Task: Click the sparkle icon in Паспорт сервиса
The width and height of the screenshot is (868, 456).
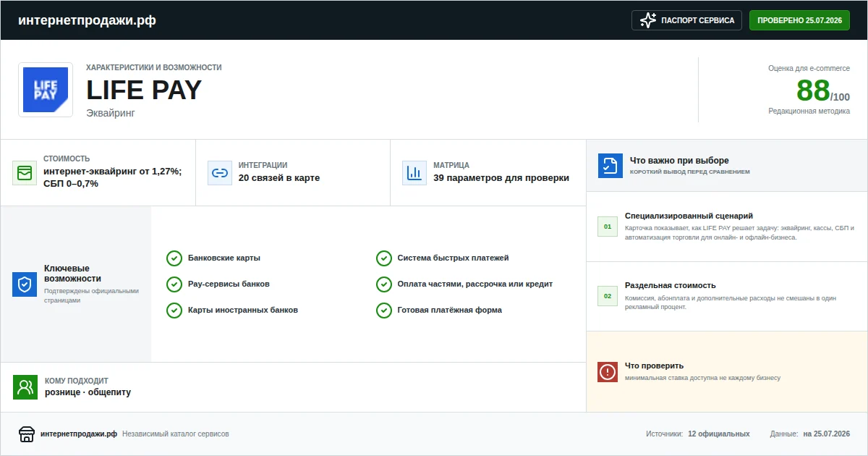Action: (x=648, y=20)
